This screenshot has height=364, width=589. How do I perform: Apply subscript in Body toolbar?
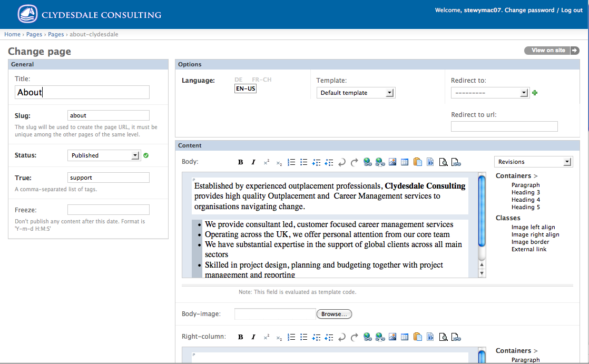[279, 162]
